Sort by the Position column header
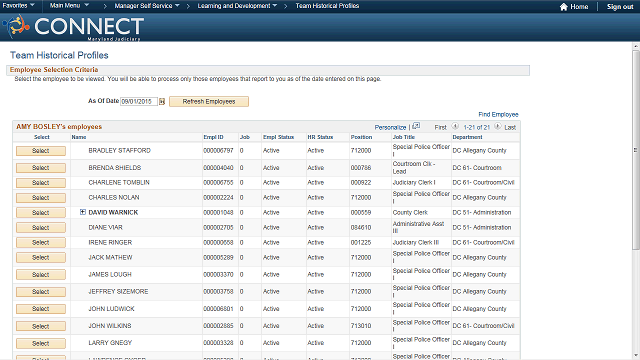640x360 pixels. (361, 137)
